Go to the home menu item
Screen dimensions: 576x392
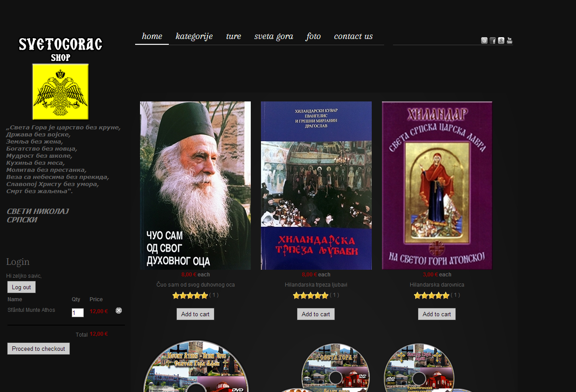point(152,36)
